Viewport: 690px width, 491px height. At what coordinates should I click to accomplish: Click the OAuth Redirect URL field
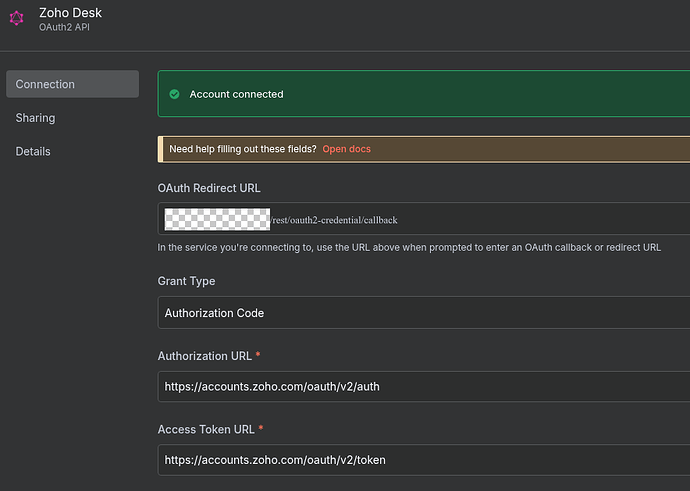pyautogui.click(x=424, y=219)
